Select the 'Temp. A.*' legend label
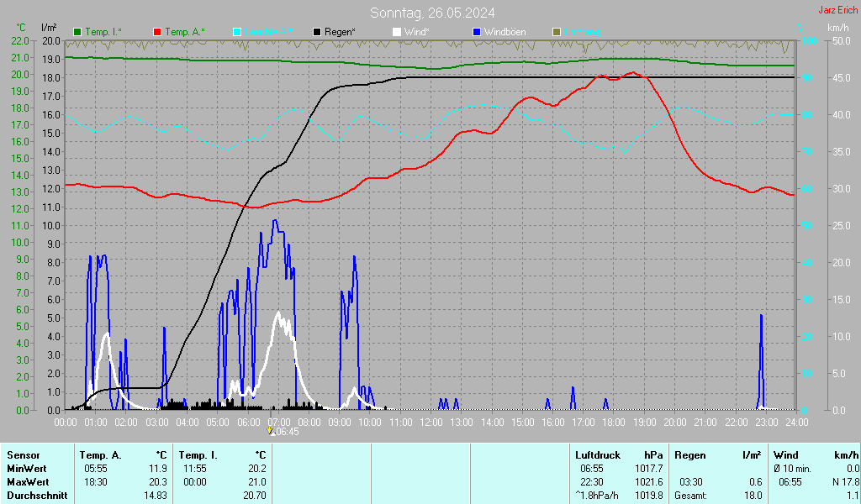 point(184,33)
